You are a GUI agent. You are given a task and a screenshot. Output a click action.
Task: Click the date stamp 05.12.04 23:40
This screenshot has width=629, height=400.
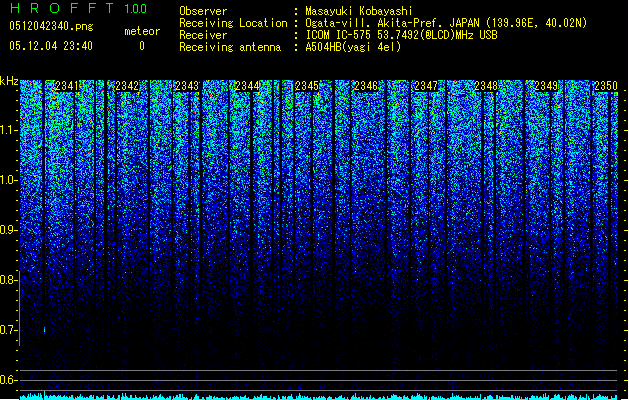(51, 46)
